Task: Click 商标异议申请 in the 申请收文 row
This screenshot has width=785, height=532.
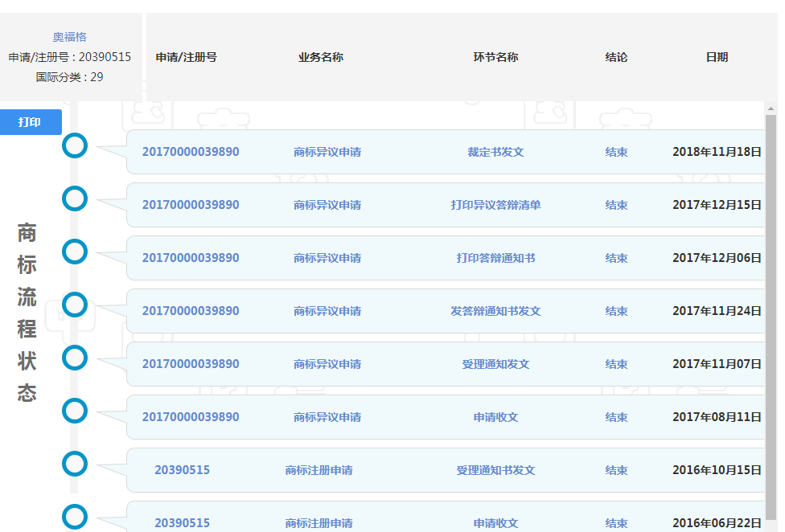Action: point(326,417)
